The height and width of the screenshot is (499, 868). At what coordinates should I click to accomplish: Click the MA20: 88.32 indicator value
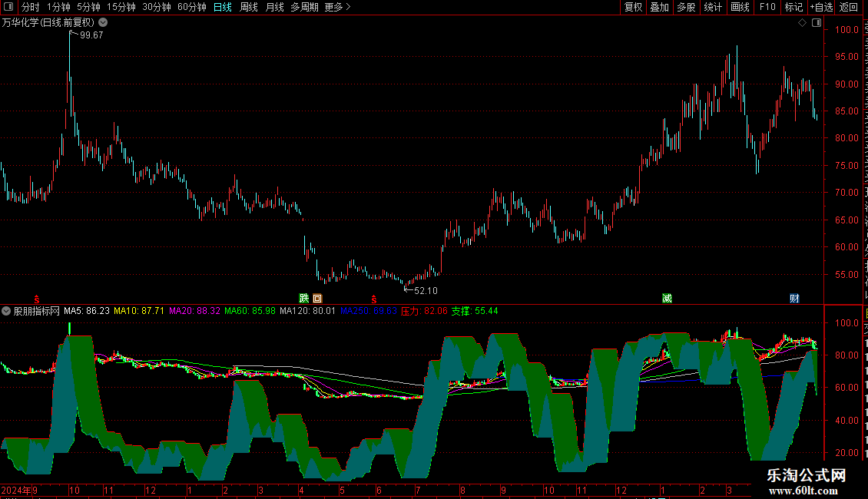pyautogui.click(x=194, y=311)
